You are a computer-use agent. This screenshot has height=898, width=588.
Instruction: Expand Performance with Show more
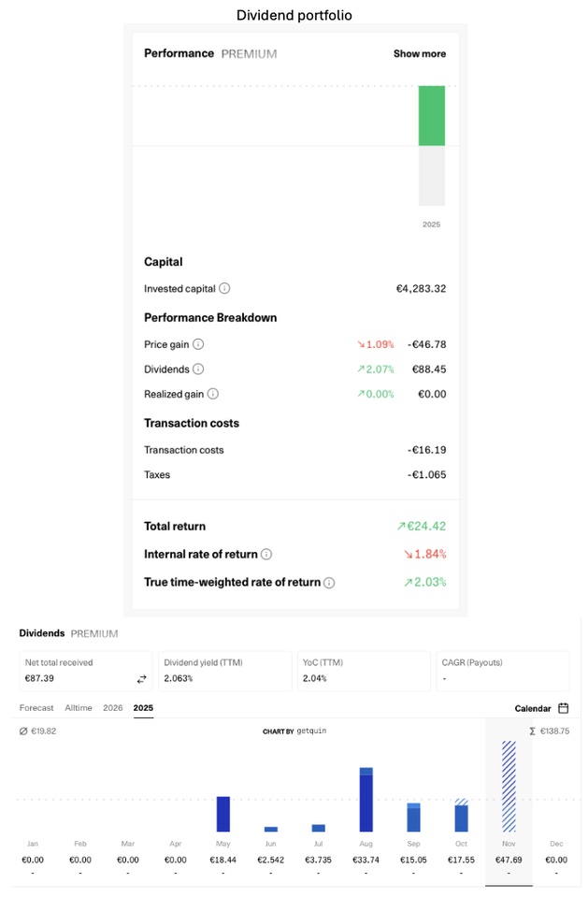click(x=419, y=54)
